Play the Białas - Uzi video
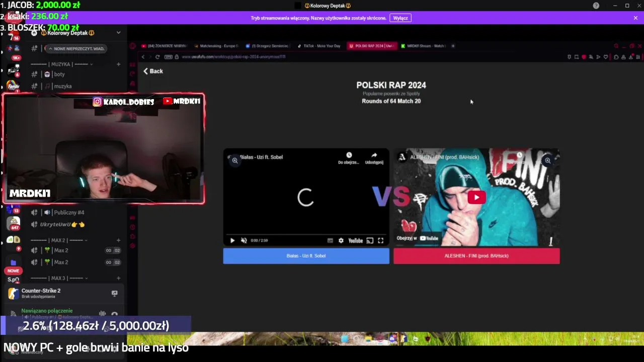Image resolution: width=644 pixels, height=362 pixels. [232, 240]
